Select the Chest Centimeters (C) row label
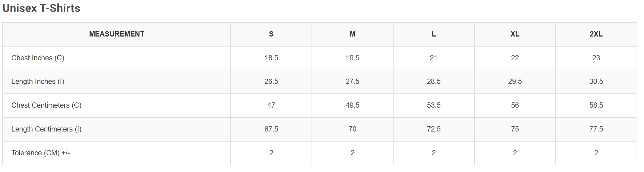The width and height of the screenshot is (644, 172). [x=46, y=105]
